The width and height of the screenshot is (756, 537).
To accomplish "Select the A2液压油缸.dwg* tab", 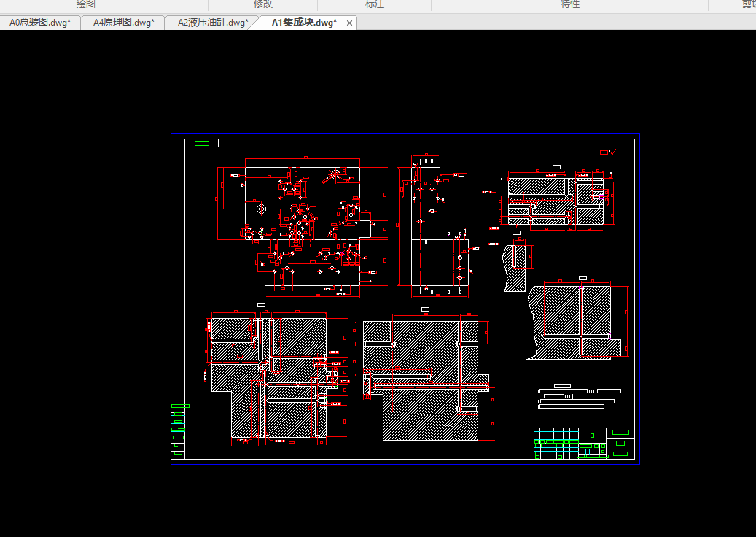I will 213,23.
